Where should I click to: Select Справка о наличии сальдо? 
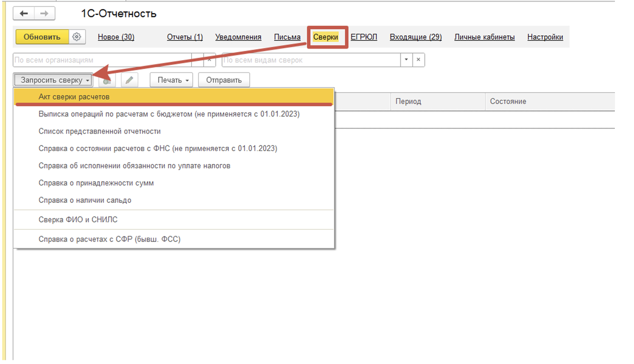(x=174, y=200)
